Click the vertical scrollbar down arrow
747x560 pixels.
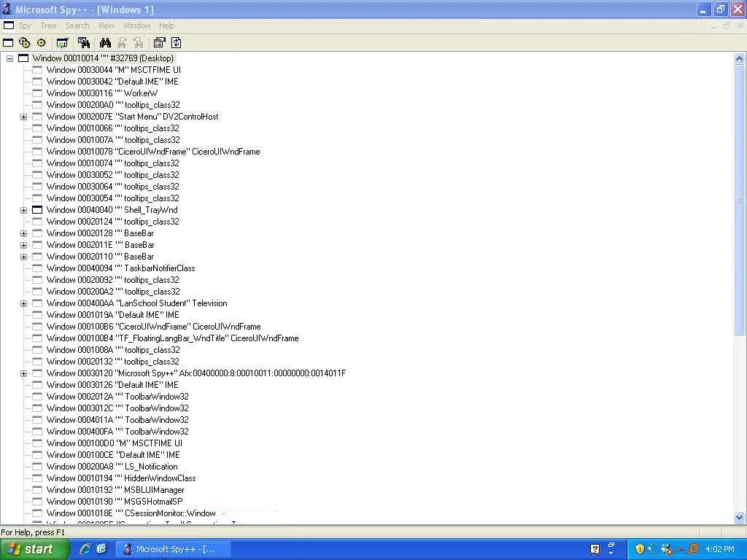pyautogui.click(x=739, y=517)
